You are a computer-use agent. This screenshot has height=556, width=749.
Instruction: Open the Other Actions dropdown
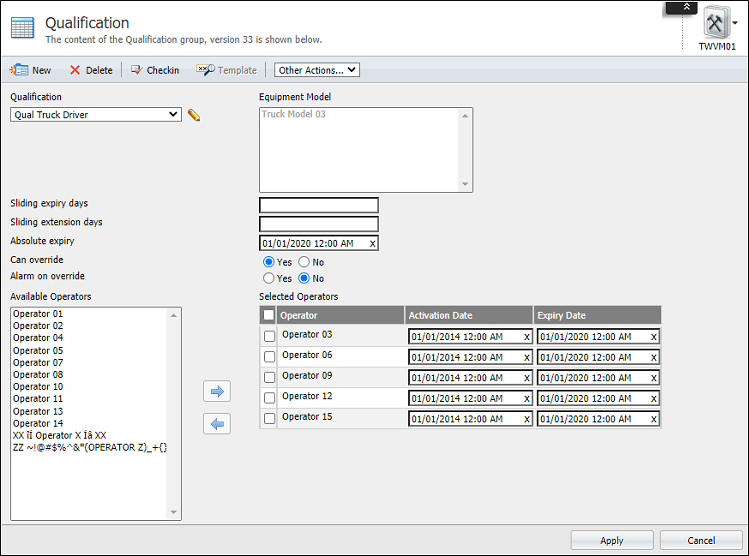click(317, 70)
